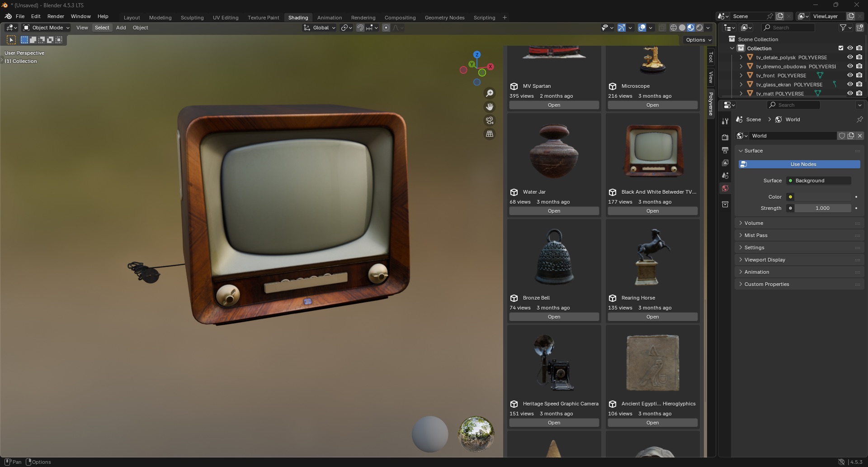This screenshot has height=467, width=868.
Task: Click Ancient Egyptian Hieroglyphics thumbnail
Action: [652, 363]
